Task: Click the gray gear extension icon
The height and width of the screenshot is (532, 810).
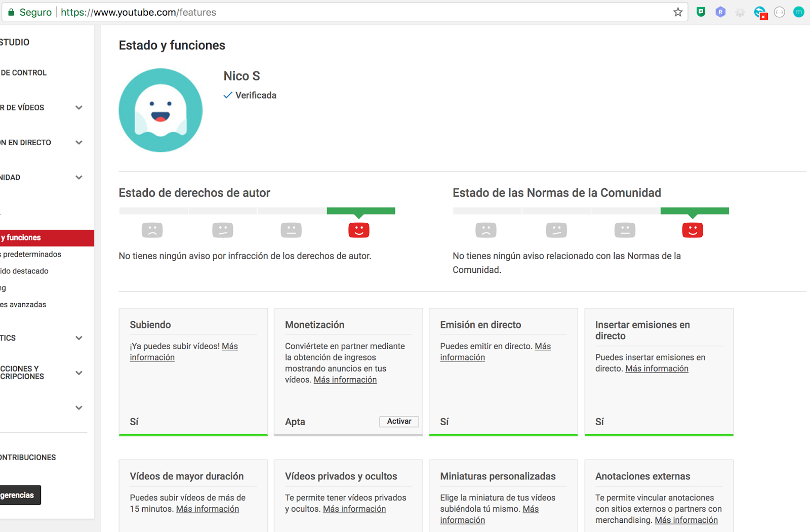Action: point(740,13)
